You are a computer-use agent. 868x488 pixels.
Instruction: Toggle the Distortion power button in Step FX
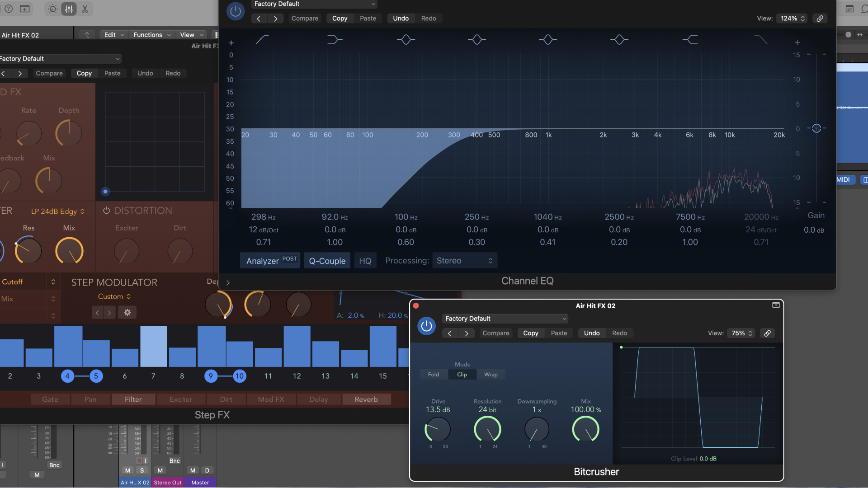point(107,211)
